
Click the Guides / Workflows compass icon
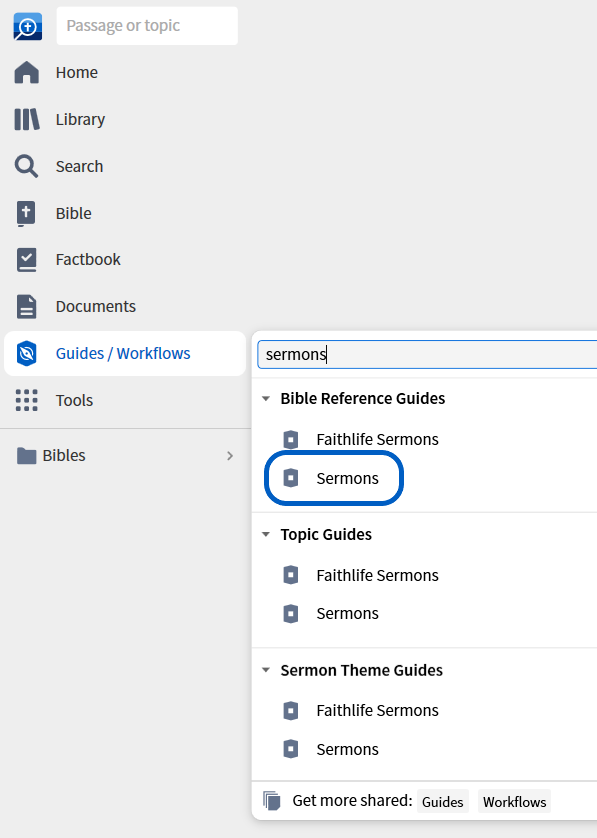point(26,353)
